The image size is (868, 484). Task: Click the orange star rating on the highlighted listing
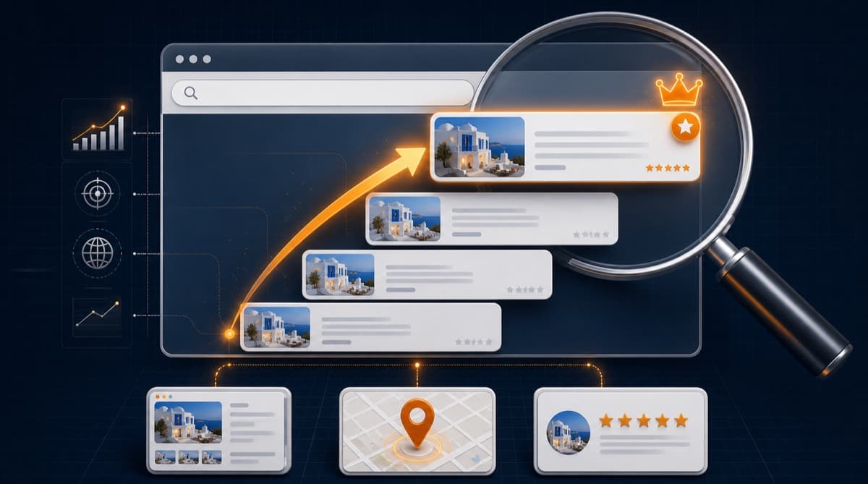pyautogui.click(x=668, y=168)
